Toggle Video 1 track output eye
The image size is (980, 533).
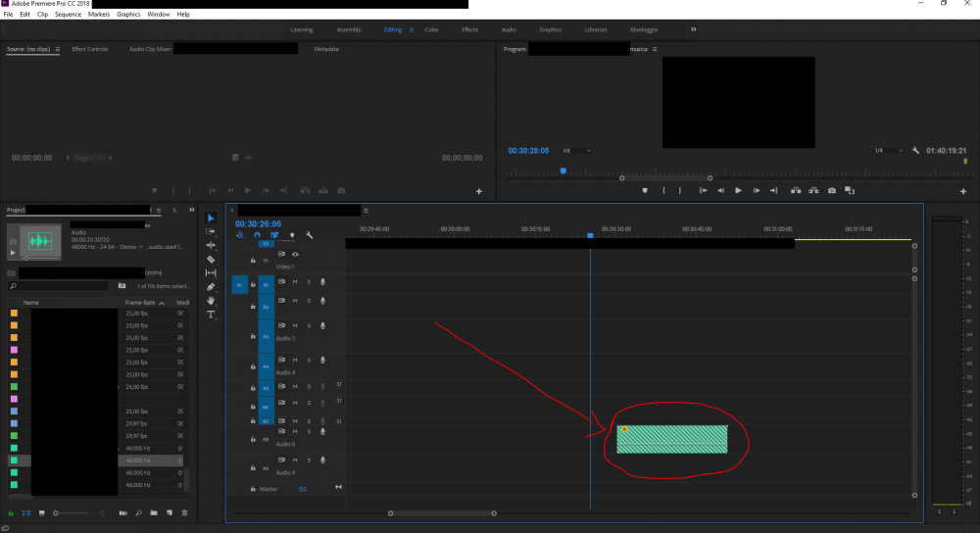pyautogui.click(x=295, y=255)
